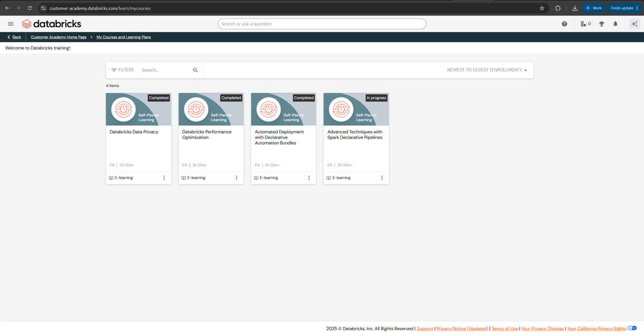Image resolution: width=644 pixels, height=335 pixels.
Task: Open Terms of Use link
Action: click(x=504, y=329)
